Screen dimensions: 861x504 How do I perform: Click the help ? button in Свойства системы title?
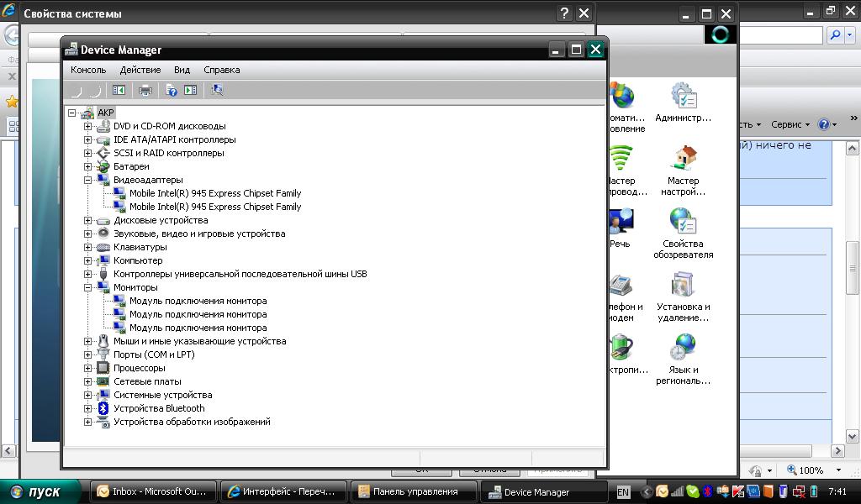(x=564, y=13)
